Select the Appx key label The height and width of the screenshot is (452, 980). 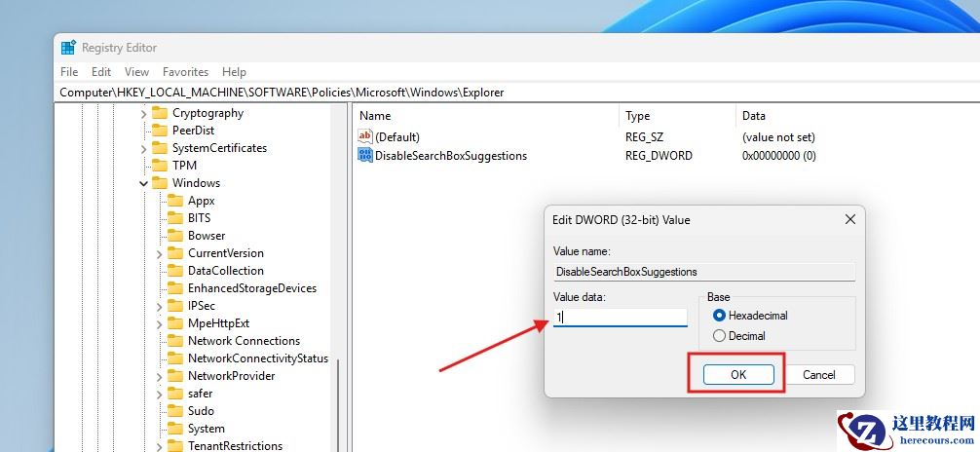pos(202,201)
